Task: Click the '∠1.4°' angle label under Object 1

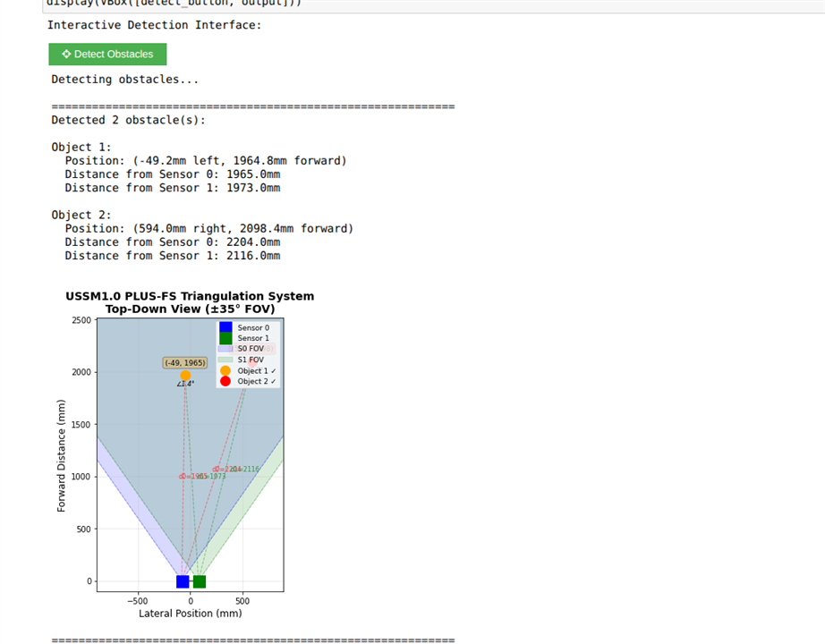Action: tap(186, 384)
